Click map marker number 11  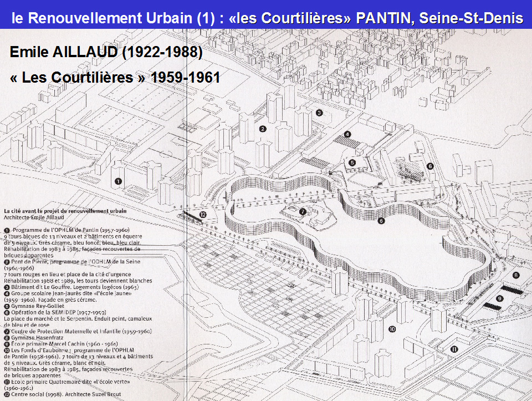(454, 349)
